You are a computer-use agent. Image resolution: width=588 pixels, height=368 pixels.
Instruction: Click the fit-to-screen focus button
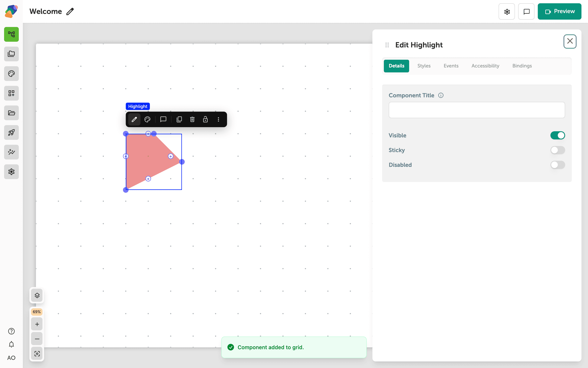click(37, 354)
